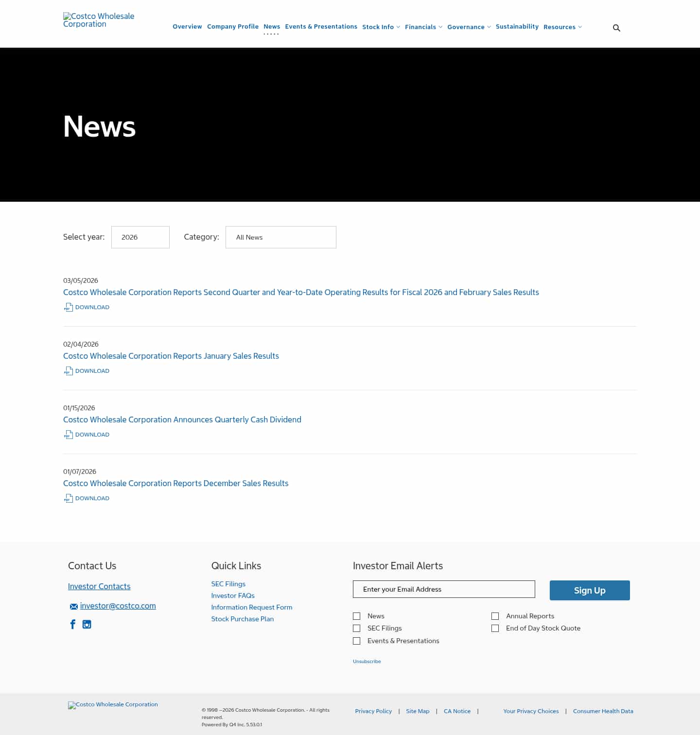Click the PDF icon for Quarterly Cash Dividend
Screen dimensions: 700x735
click(x=69, y=435)
